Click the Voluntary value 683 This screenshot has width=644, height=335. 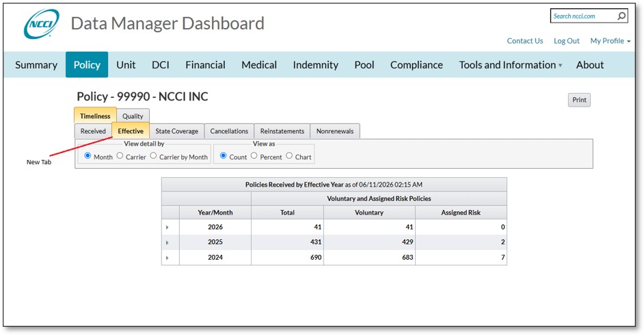(407, 258)
